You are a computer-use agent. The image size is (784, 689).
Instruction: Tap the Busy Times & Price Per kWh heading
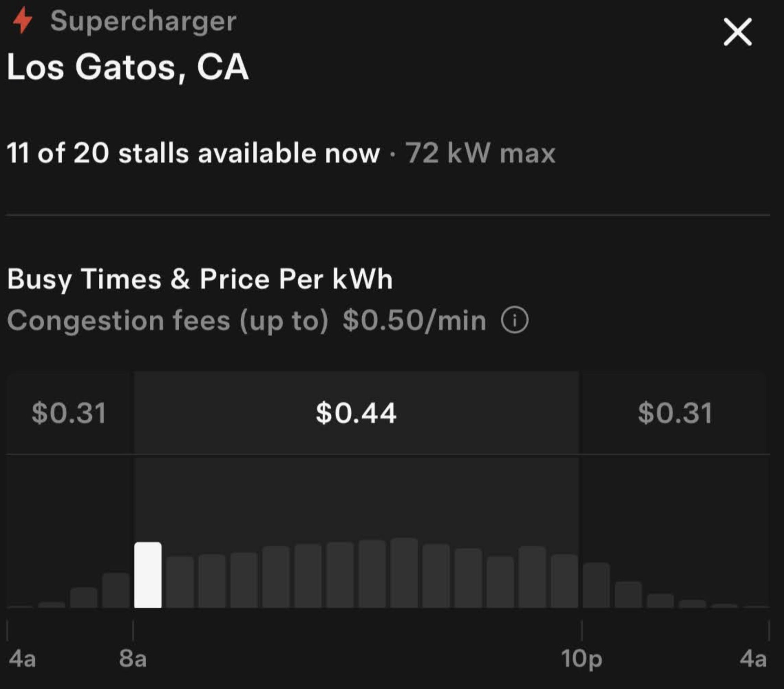200,279
